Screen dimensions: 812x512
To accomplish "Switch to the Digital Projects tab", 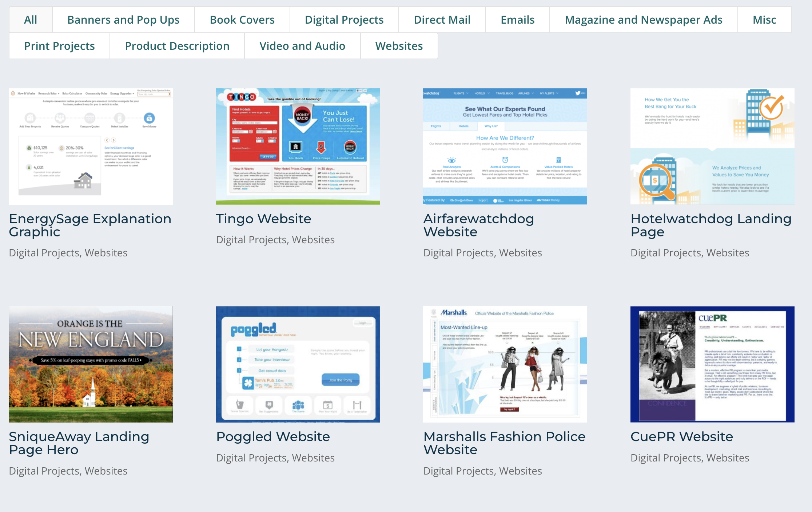I will point(344,20).
